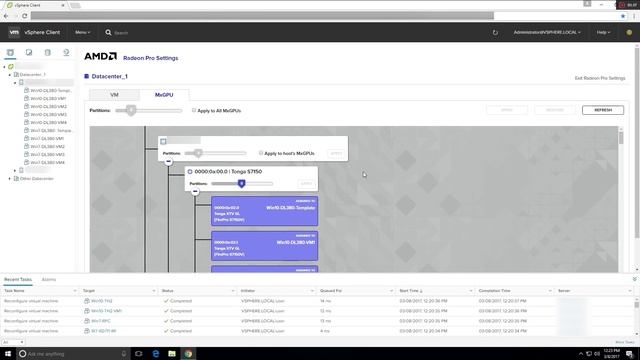Viewport: 640px width, 360px height.
Task: Open the Networking inventory view icon
Action: click(66, 53)
